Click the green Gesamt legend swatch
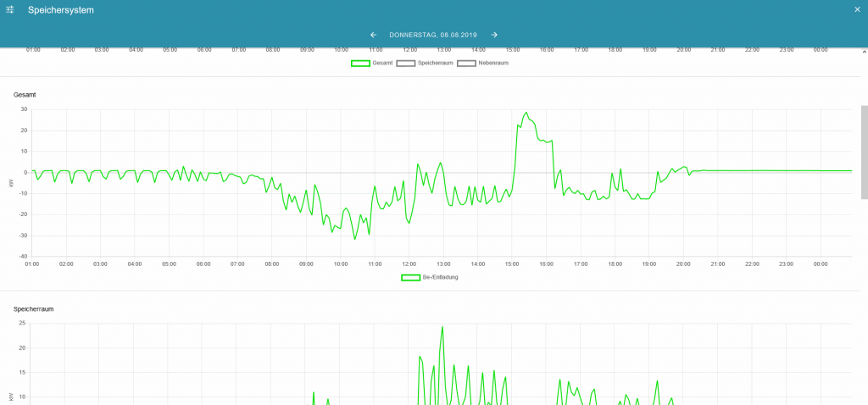The image size is (868, 405). (x=360, y=63)
